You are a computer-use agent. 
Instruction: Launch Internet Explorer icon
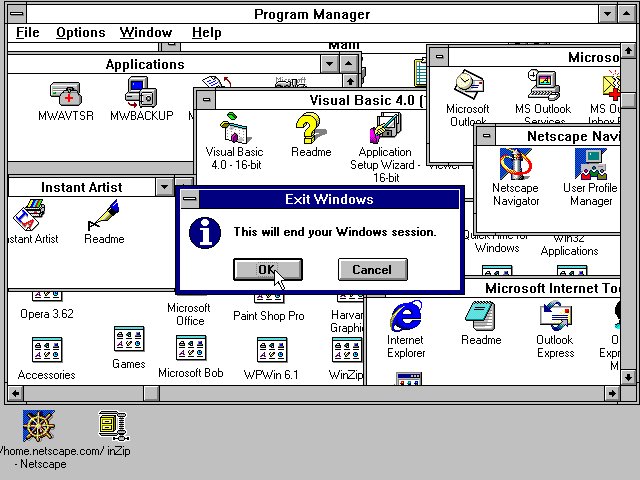pyautogui.click(x=406, y=316)
